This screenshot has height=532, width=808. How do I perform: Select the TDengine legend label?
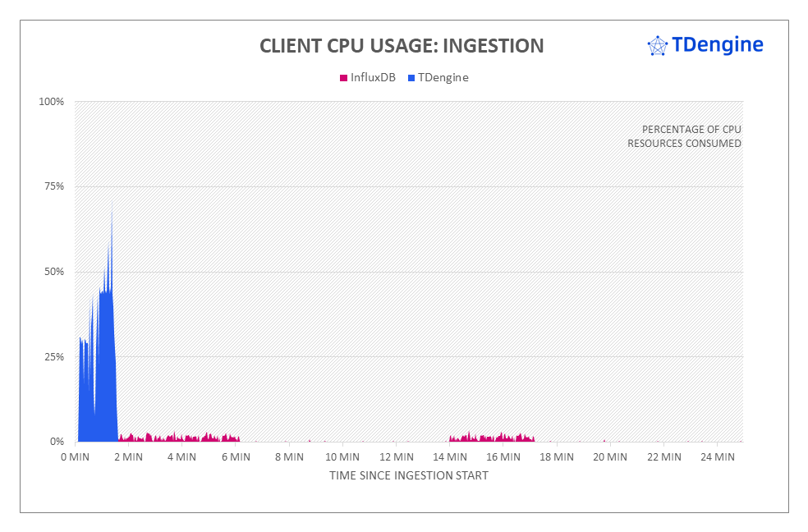tap(443, 78)
